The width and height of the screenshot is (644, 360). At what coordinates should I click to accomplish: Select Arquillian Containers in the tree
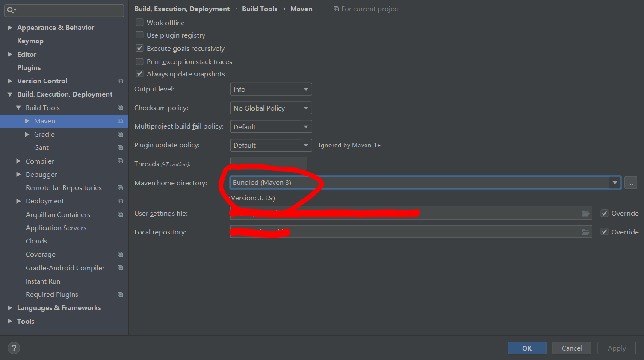[58, 214]
